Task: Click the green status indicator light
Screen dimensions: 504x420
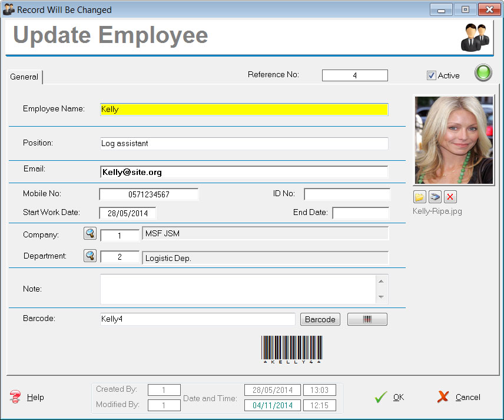Action: click(483, 74)
